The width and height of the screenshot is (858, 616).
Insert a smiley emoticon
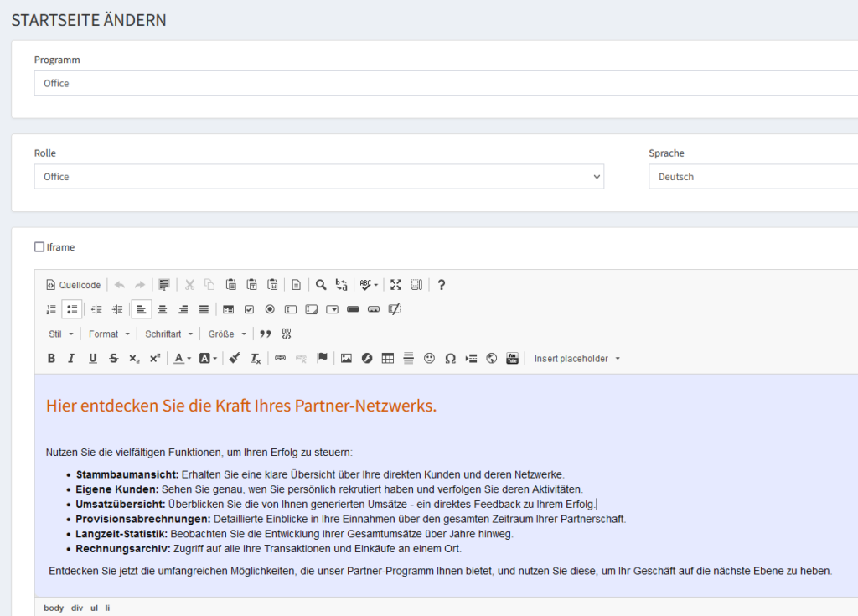(430, 359)
